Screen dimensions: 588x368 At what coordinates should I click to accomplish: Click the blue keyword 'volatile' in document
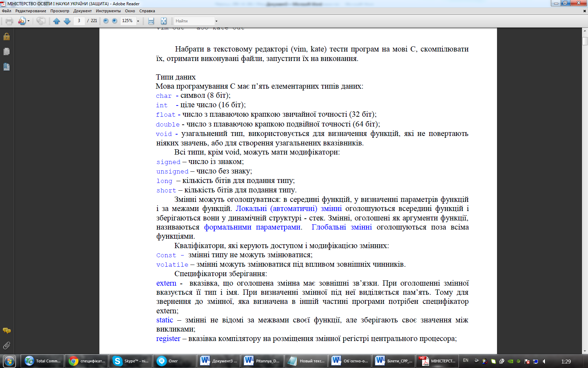coord(172,265)
